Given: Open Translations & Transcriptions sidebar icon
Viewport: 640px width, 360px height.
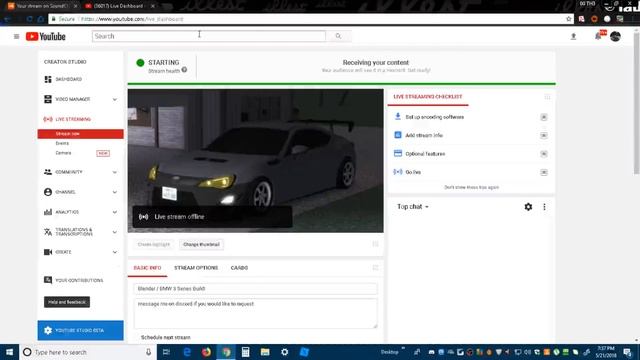Looking at the screenshot, I should tap(48, 232).
